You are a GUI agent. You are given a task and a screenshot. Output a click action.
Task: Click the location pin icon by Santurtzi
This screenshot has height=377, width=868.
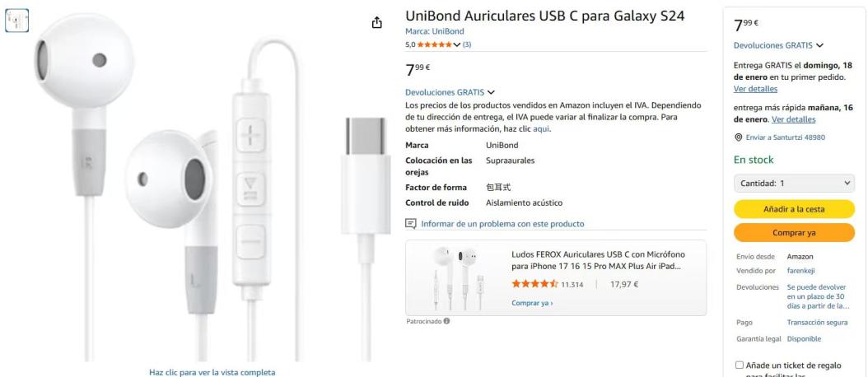(738, 137)
